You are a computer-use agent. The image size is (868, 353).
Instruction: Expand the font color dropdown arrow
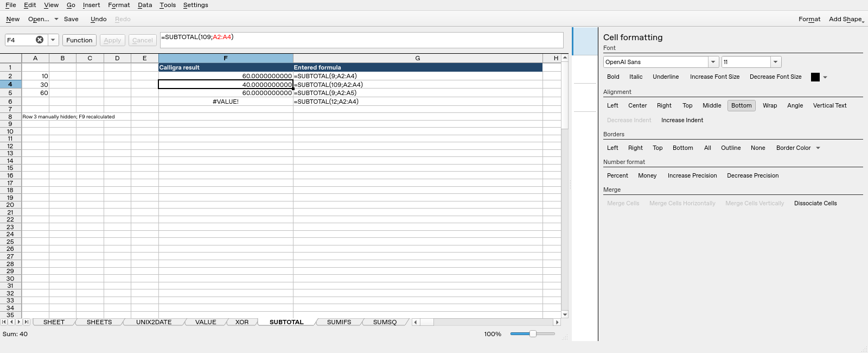[825, 77]
